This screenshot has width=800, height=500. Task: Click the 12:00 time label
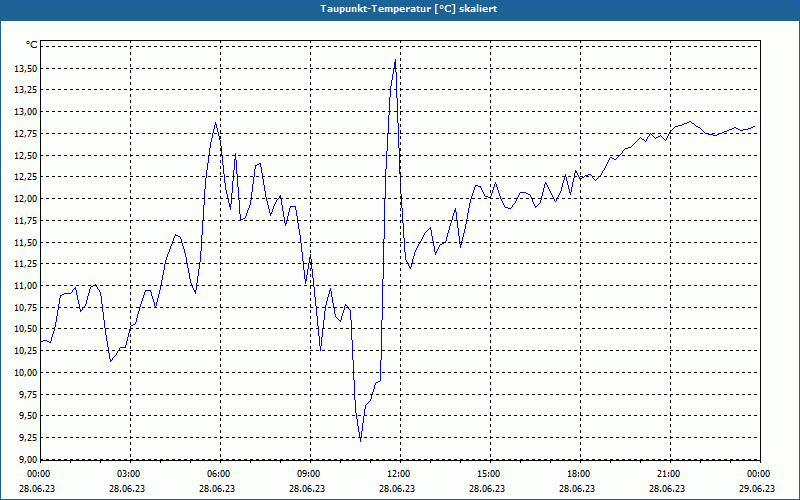point(397,474)
